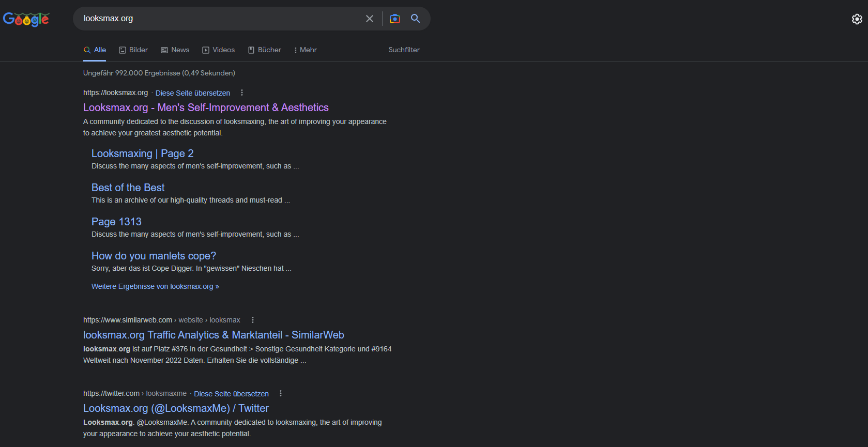Click the 'This is an archive of our' snippet

point(191,200)
